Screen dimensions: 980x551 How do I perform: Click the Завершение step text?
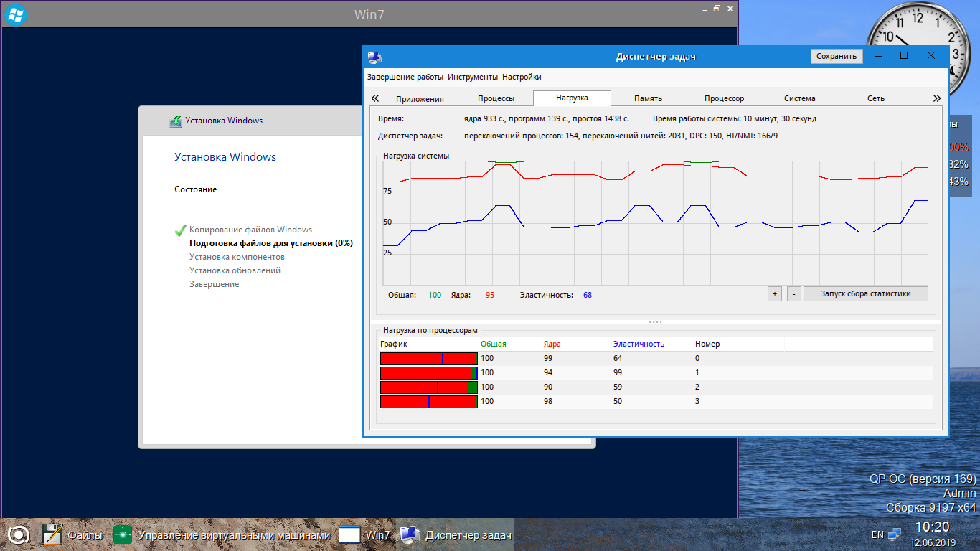click(215, 284)
